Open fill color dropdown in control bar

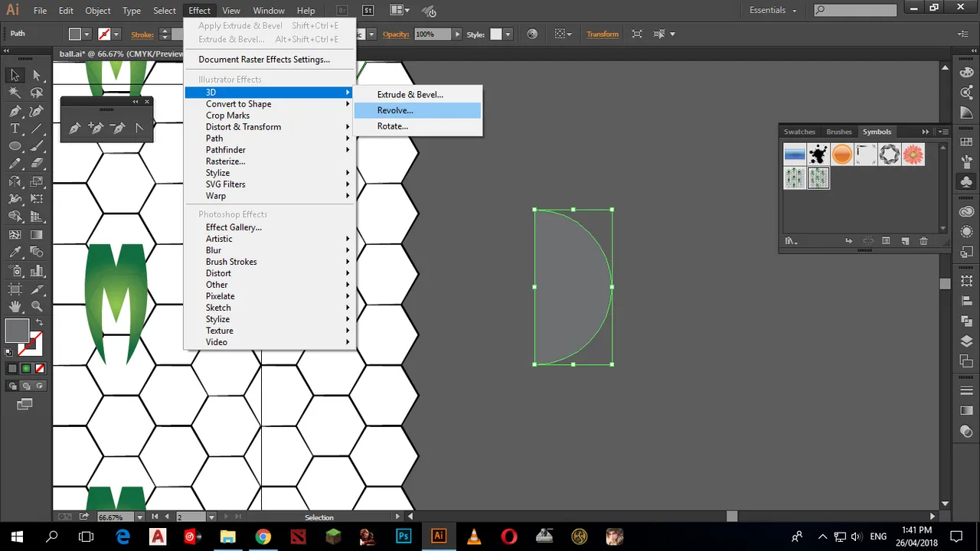tap(87, 34)
